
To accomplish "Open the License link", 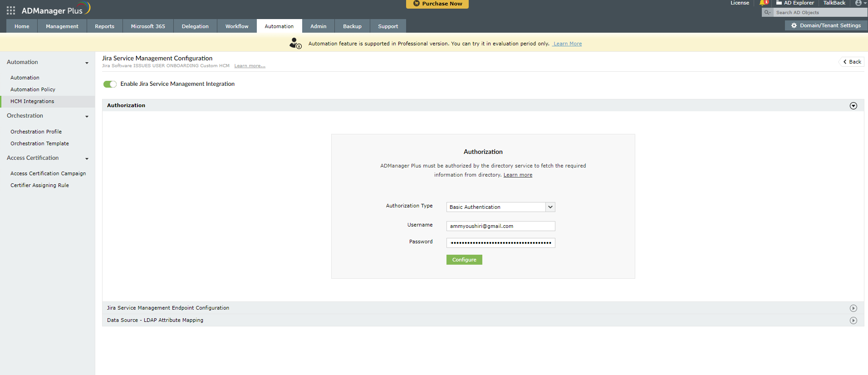I will coord(740,3).
